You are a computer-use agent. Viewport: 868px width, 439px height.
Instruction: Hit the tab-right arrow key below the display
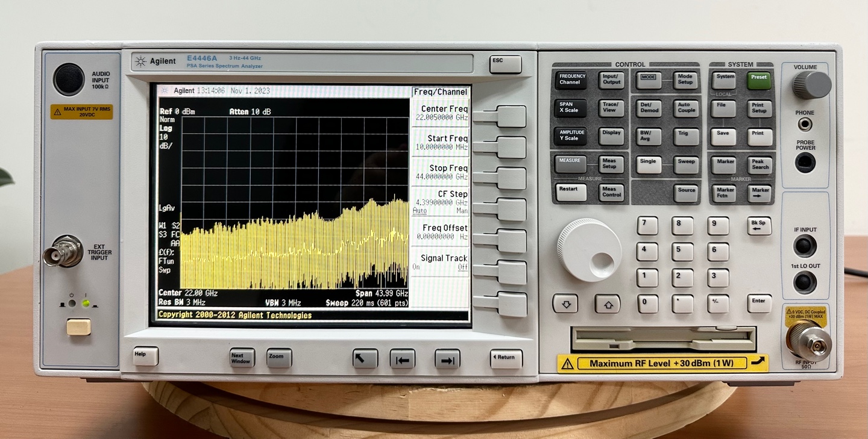pyautogui.click(x=447, y=359)
